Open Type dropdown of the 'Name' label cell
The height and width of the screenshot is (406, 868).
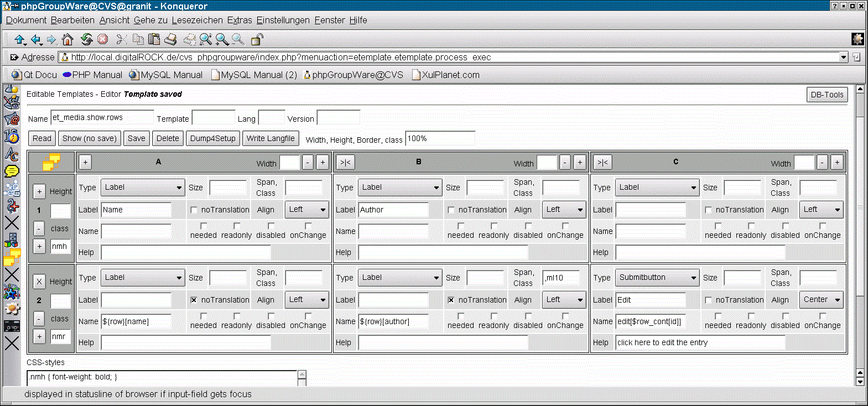[142, 188]
